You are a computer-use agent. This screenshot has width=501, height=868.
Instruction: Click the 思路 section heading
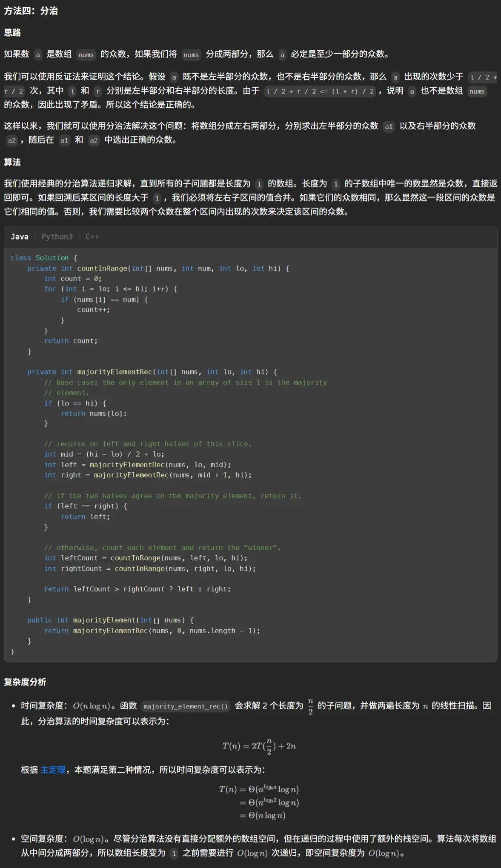click(12, 33)
